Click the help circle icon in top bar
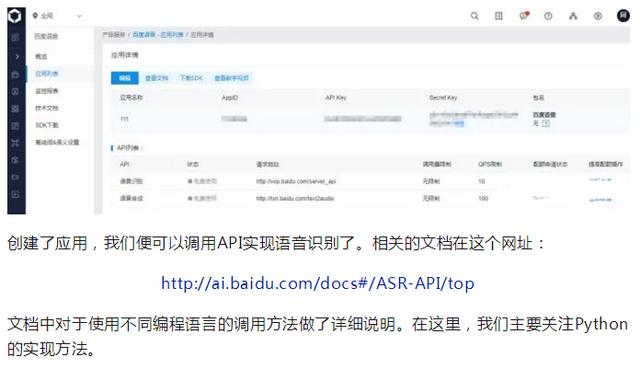 (x=548, y=16)
